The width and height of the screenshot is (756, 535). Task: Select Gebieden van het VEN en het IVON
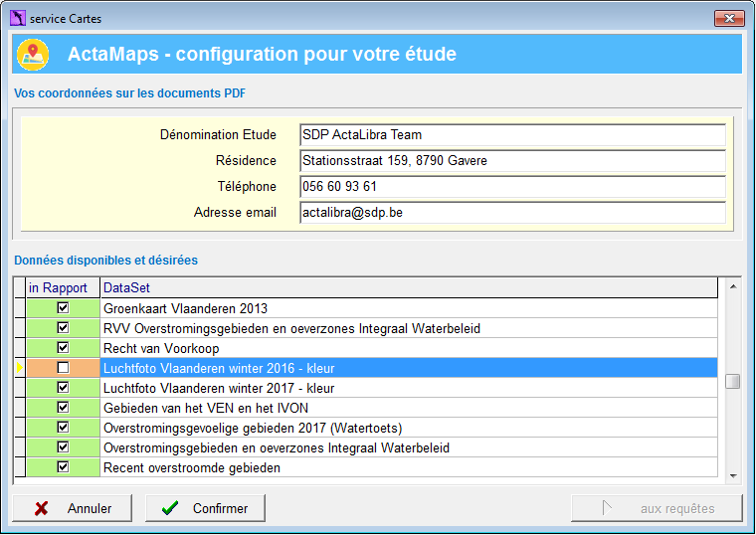[206, 409]
